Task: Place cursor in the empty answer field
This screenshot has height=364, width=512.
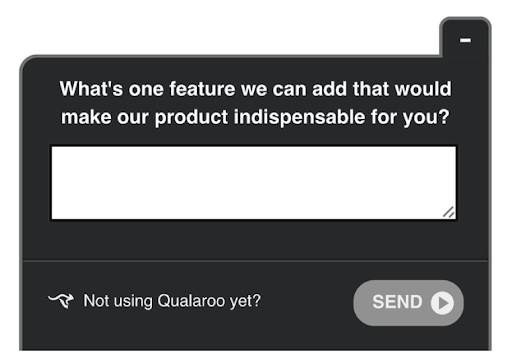Action: (254, 183)
